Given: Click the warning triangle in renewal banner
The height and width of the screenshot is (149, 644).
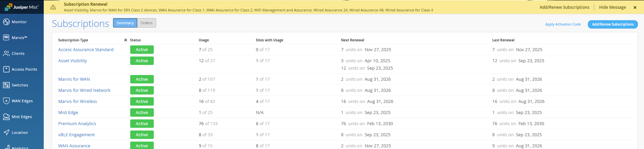Looking at the screenshot, I should pos(53,7).
